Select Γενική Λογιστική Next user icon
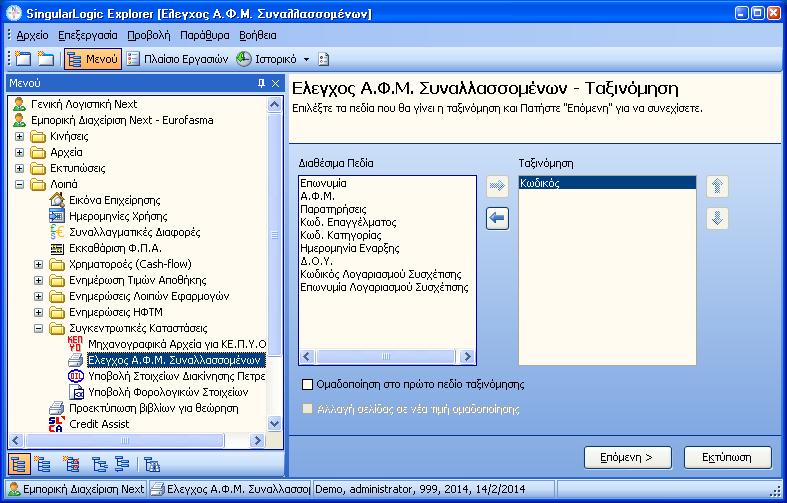Viewport: 787px width, 503px height. (x=20, y=104)
